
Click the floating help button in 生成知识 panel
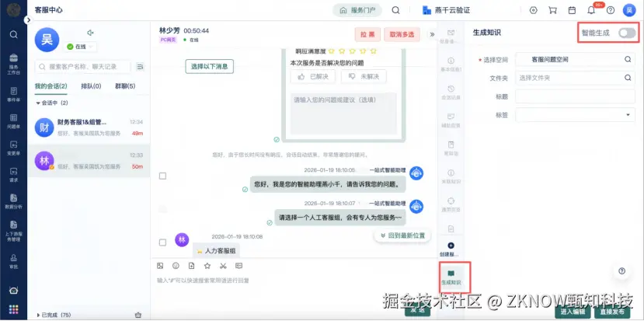click(621, 270)
